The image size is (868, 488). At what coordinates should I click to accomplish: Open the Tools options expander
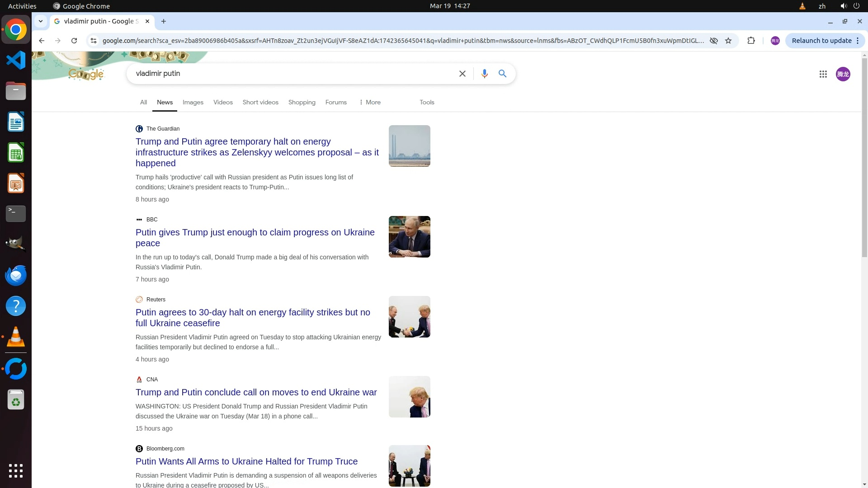coord(426,103)
